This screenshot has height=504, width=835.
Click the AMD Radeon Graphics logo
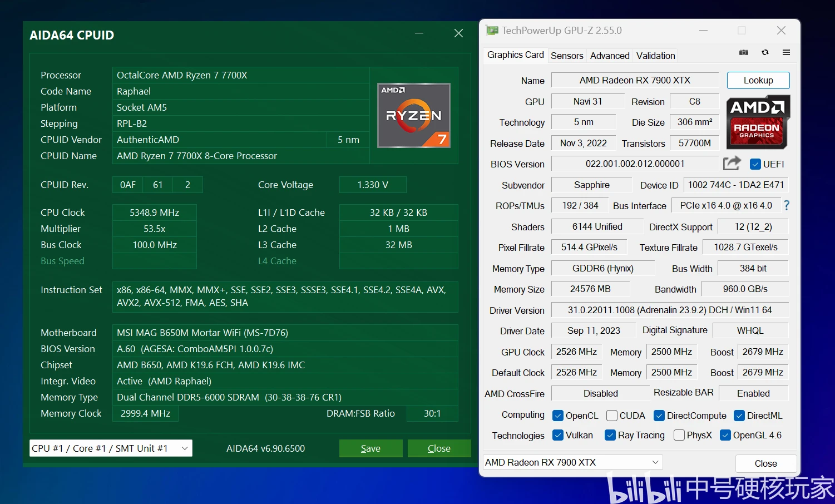coord(758,122)
